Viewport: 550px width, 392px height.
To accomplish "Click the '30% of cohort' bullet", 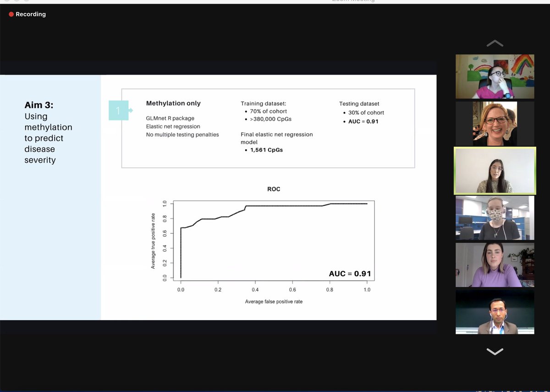I will (x=366, y=113).
